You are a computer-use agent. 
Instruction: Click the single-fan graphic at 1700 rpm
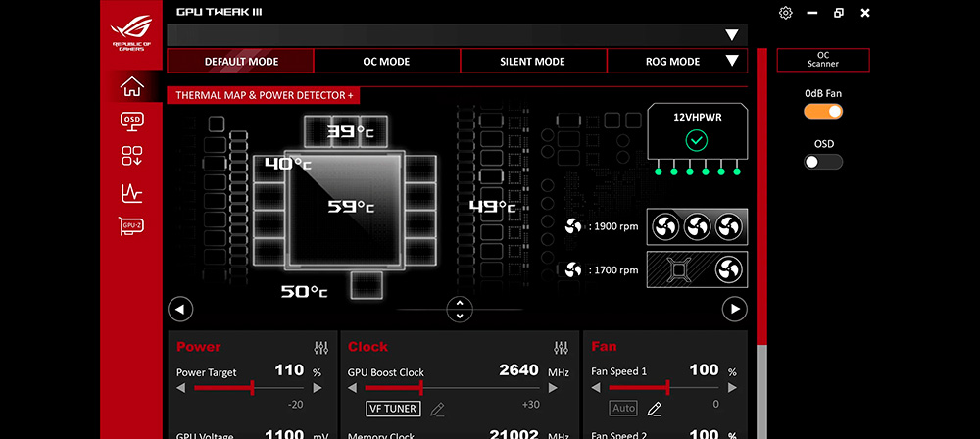click(697, 269)
